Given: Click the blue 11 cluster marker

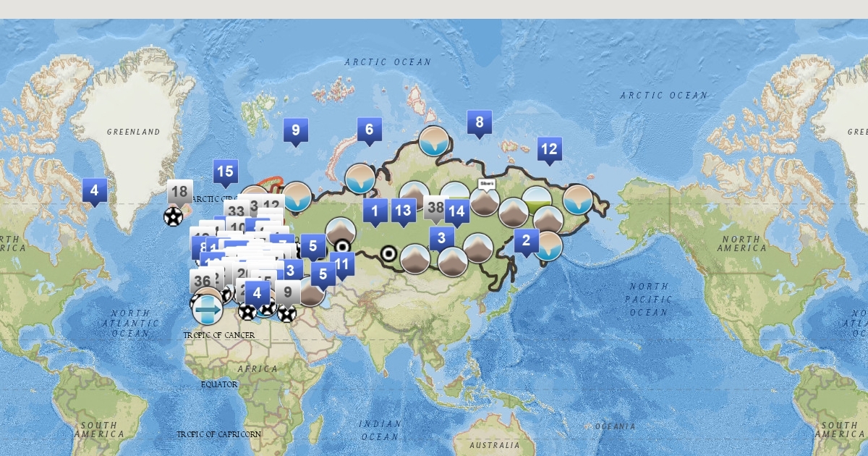Looking at the screenshot, I should 342,263.
